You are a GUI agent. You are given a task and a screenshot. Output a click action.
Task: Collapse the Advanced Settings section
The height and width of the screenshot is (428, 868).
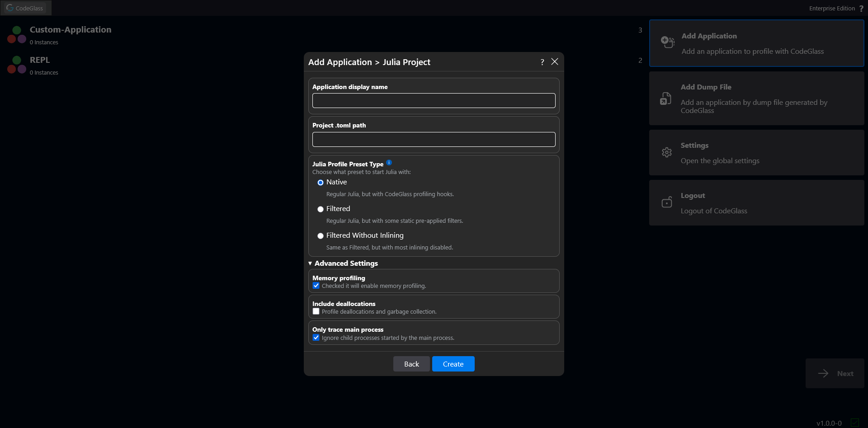click(343, 263)
